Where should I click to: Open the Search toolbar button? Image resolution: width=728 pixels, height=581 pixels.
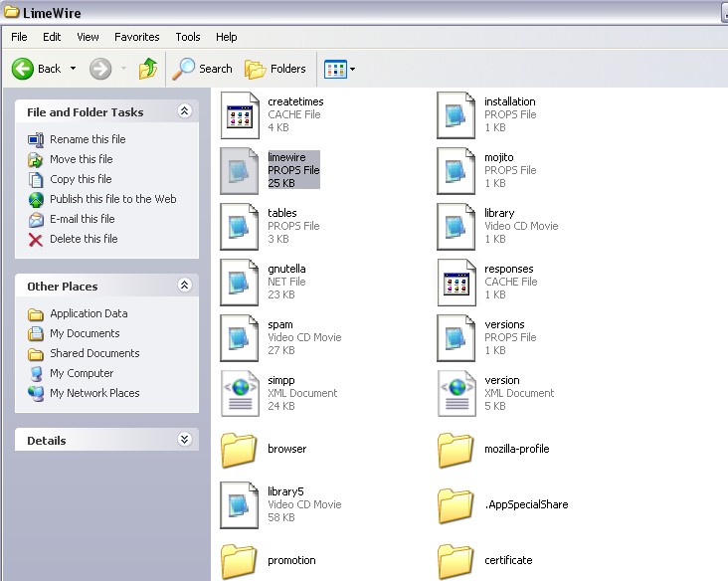pos(202,69)
